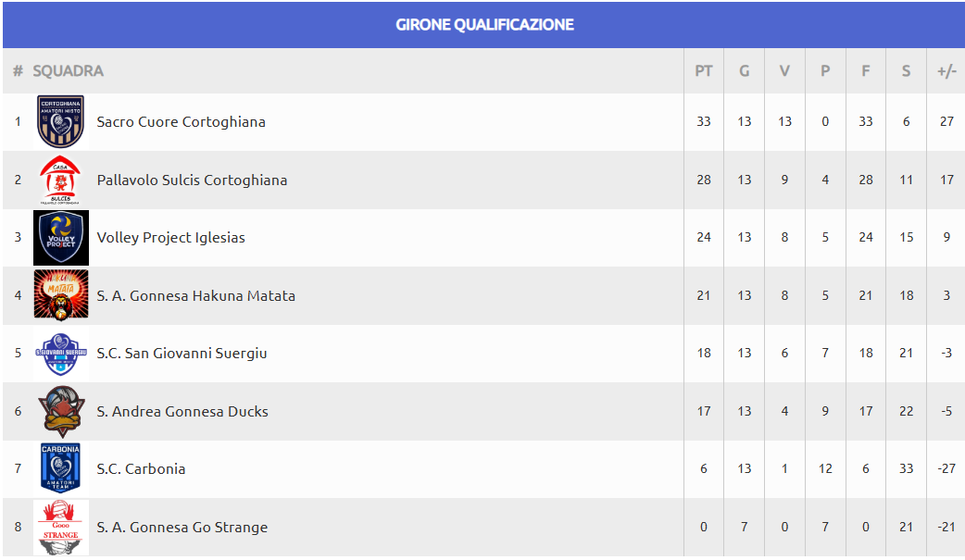Select the Hakuna Matata lion logo
Viewport: 965px width, 560px height.
(x=61, y=295)
